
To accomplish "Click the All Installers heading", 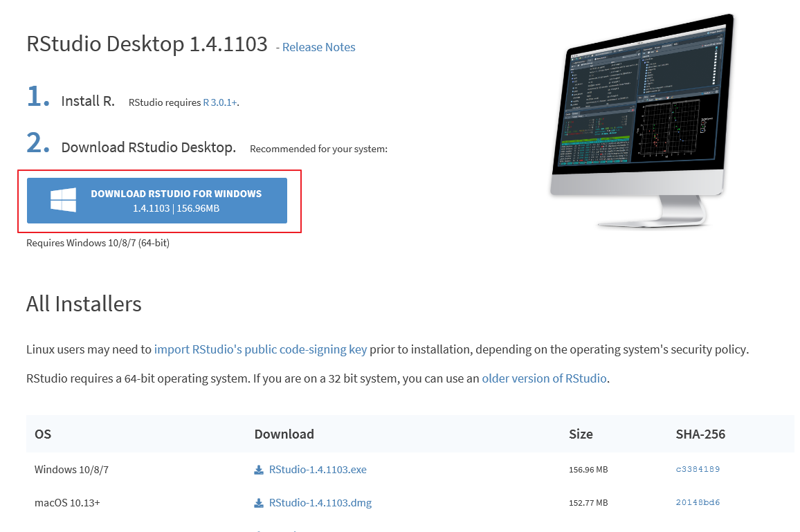I will pyautogui.click(x=84, y=304).
